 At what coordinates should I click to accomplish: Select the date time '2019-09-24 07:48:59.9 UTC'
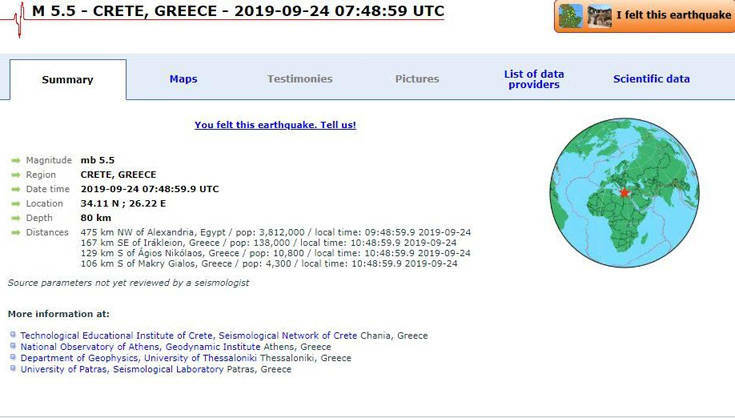click(x=150, y=189)
